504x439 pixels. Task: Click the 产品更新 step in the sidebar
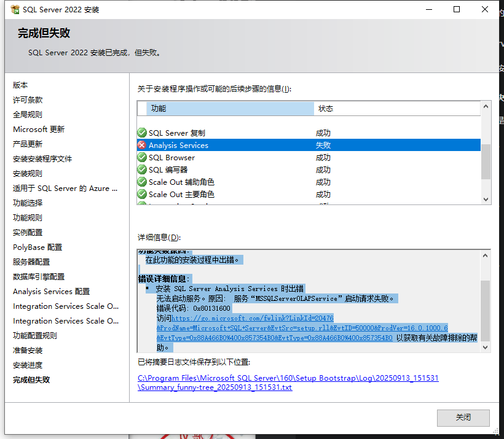(28, 144)
